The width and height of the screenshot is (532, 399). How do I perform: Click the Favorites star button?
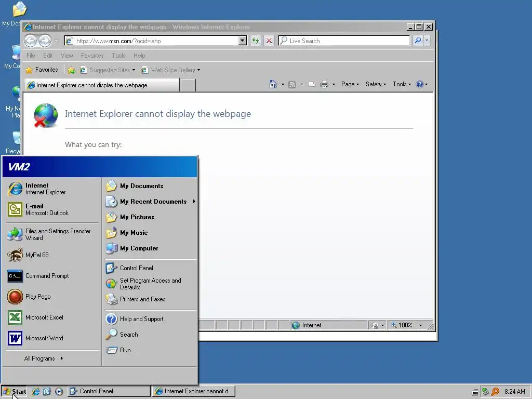point(42,70)
